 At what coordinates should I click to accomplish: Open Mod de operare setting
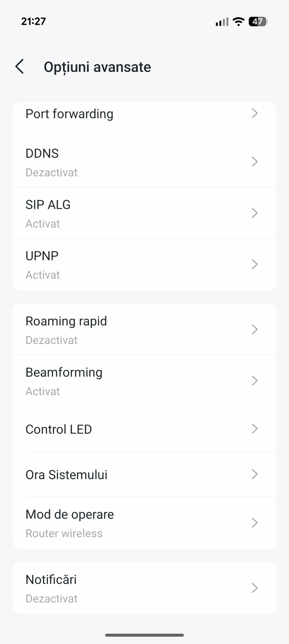click(x=70, y=515)
